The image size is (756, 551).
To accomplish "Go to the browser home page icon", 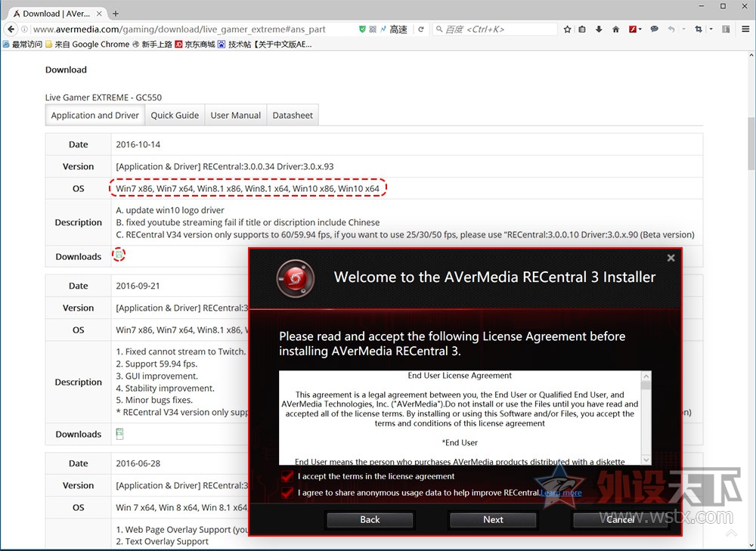I will tap(615, 29).
